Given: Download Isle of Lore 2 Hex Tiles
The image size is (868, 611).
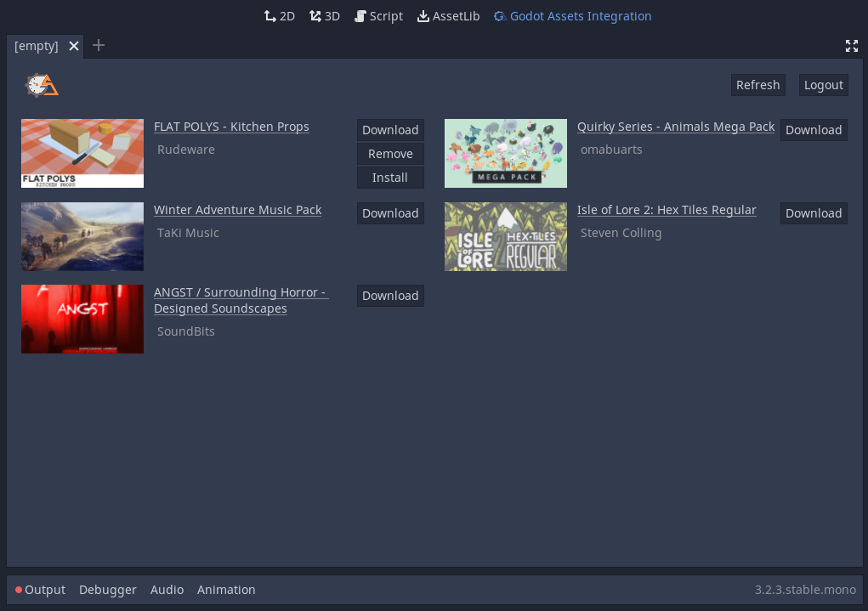Looking at the screenshot, I should (x=814, y=213).
